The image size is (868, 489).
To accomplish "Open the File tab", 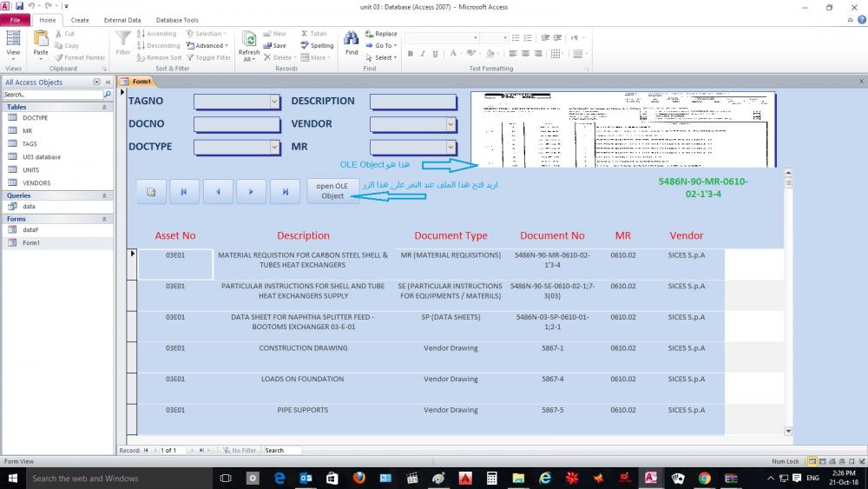I will pyautogui.click(x=15, y=20).
